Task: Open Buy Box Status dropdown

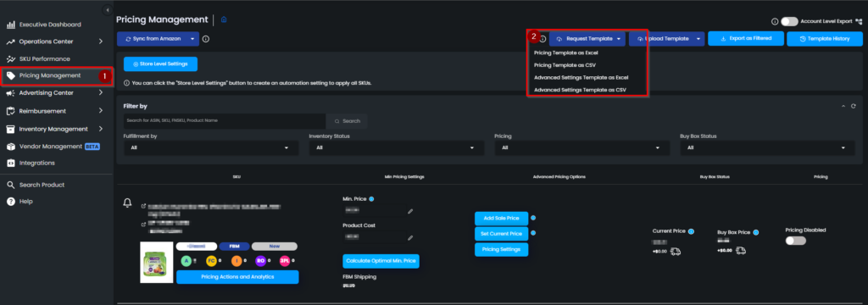Action: tap(767, 147)
